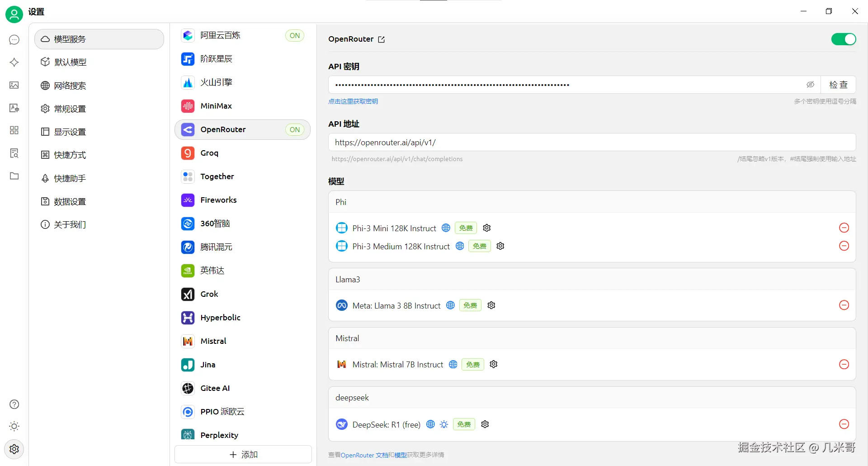868x466 pixels.
Task: Click the 添加 provider button
Action: (243, 454)
